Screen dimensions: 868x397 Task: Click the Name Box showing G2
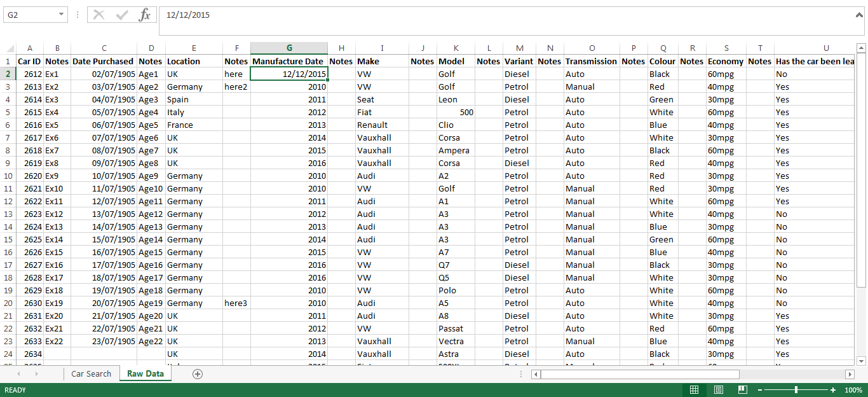30,15
